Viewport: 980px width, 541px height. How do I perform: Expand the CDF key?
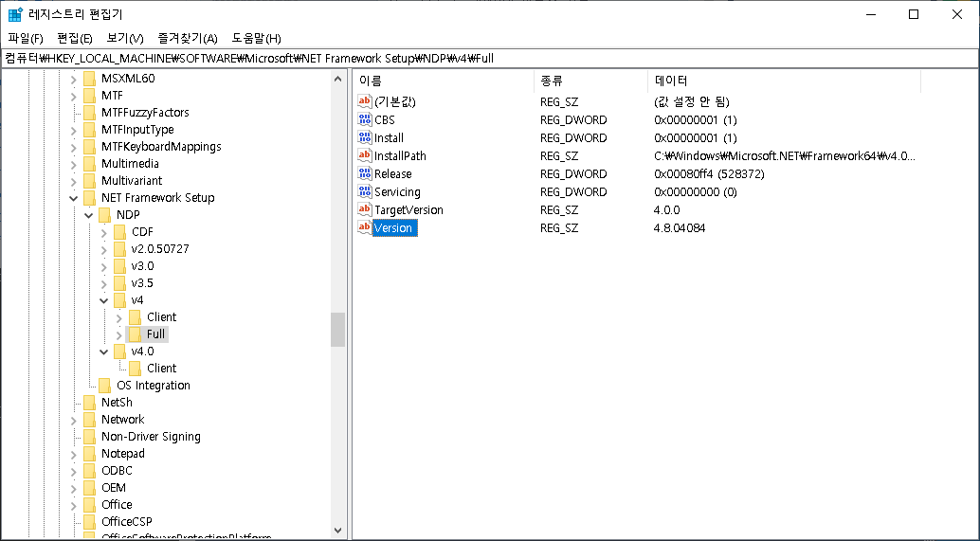click(x=103, y=232)
